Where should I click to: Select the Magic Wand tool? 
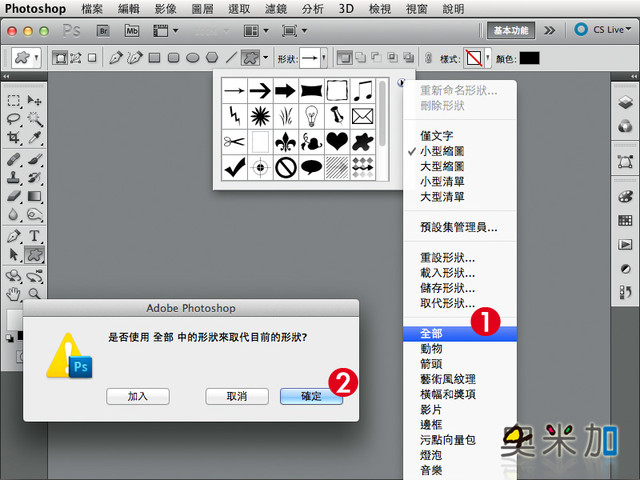34,119
